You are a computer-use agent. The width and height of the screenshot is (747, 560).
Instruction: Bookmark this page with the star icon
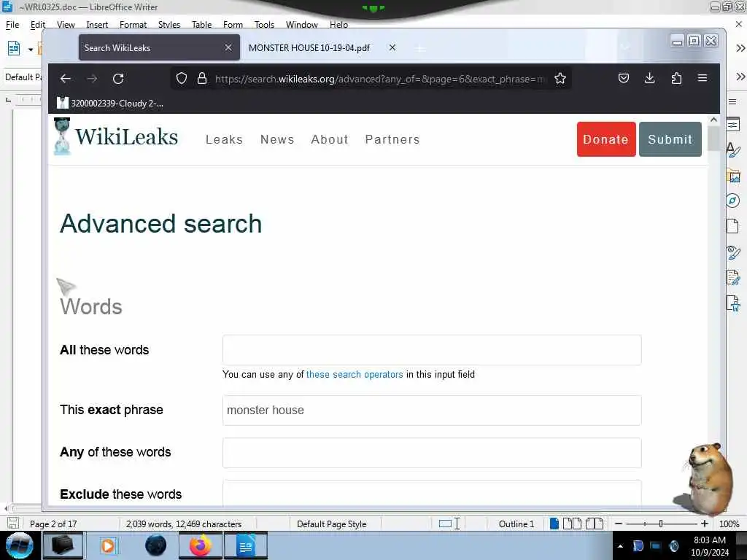(560, 79)
